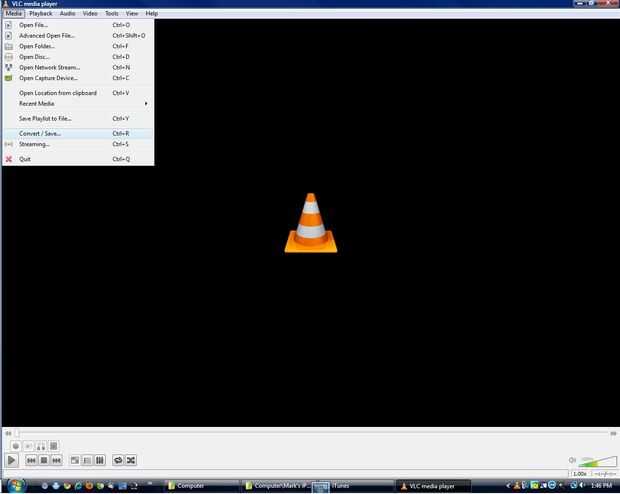Image resolution: width=620 pixels, height=494 pixels.
Task: Open the Media menu
Action: pyautogui.click(x=14, y=13)
